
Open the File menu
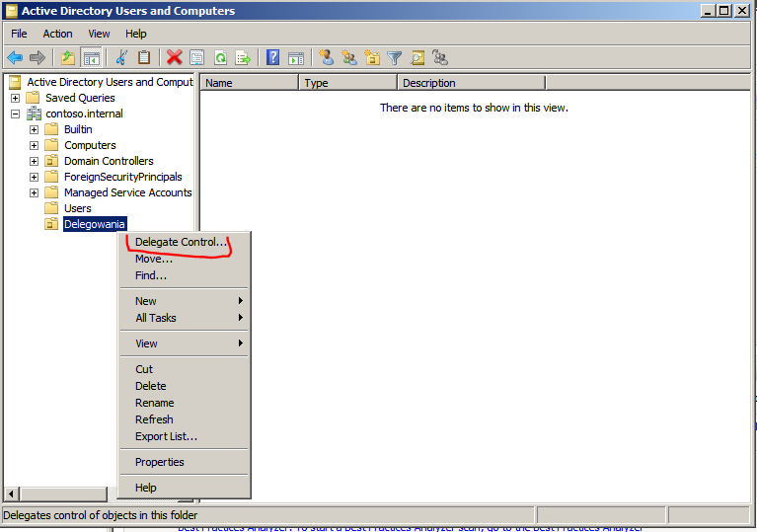[x=19, y=34]
